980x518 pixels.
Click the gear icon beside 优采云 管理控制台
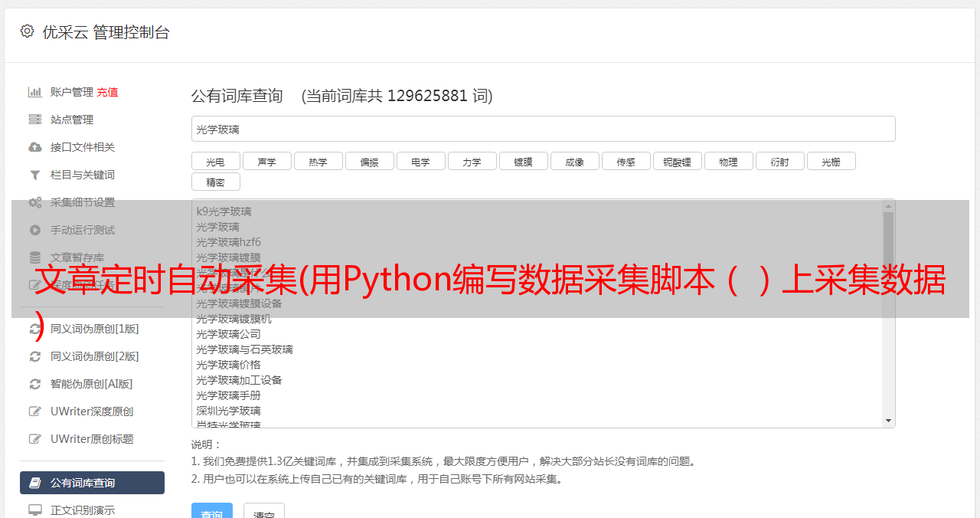[x=28, y=31]
